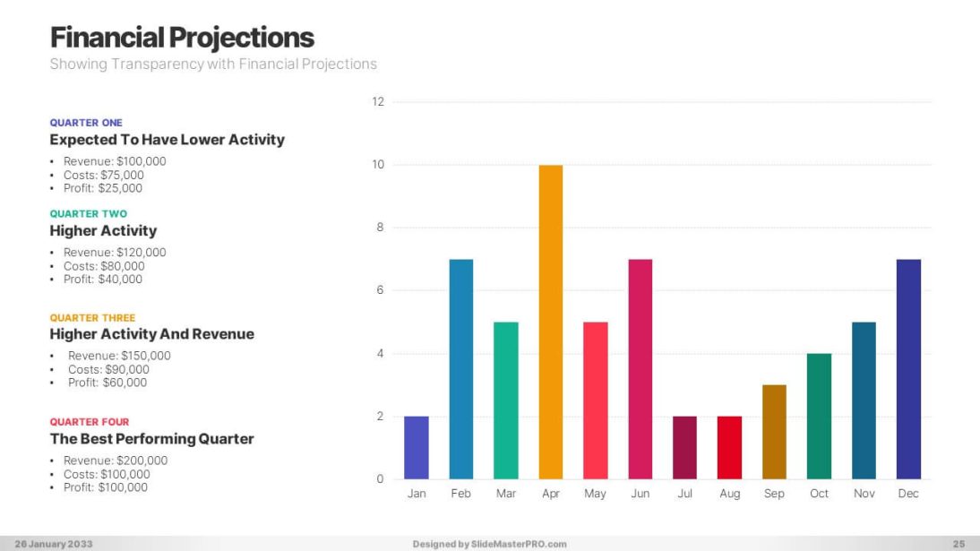
Task: Select the blue February bar
Action: [x=461, y=369]
